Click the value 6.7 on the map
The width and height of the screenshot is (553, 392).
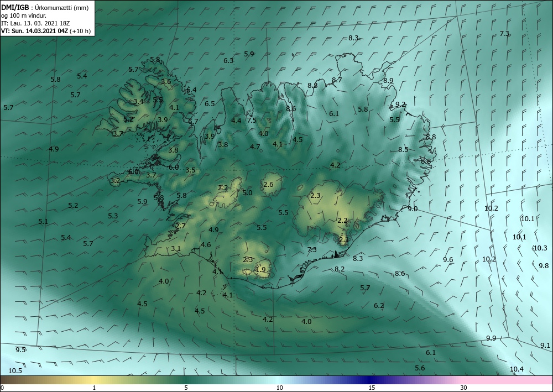point(193,122)
